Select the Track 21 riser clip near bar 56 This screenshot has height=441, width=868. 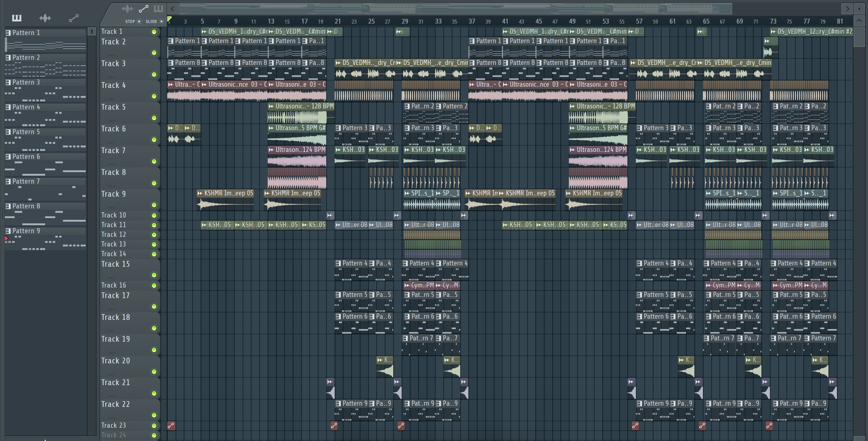click(631, 388)
